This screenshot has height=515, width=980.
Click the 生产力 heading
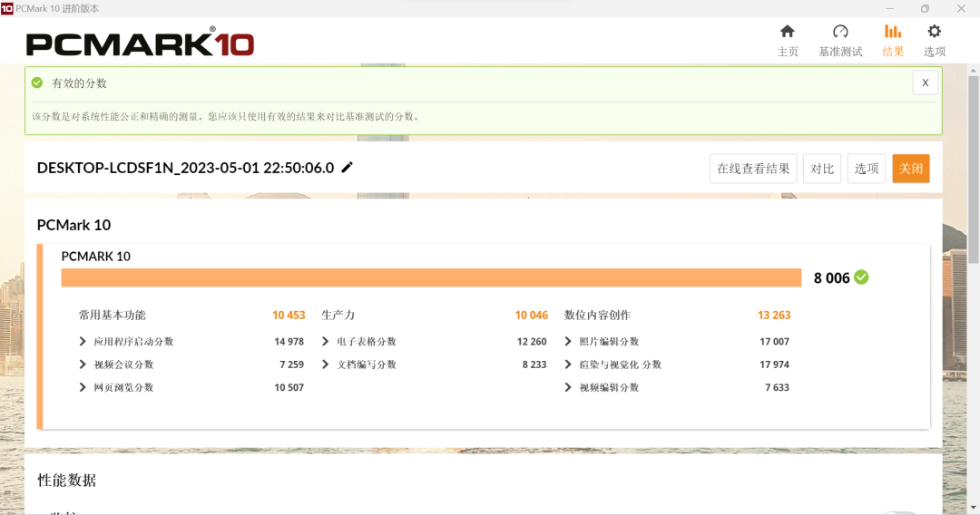(338, 316)
